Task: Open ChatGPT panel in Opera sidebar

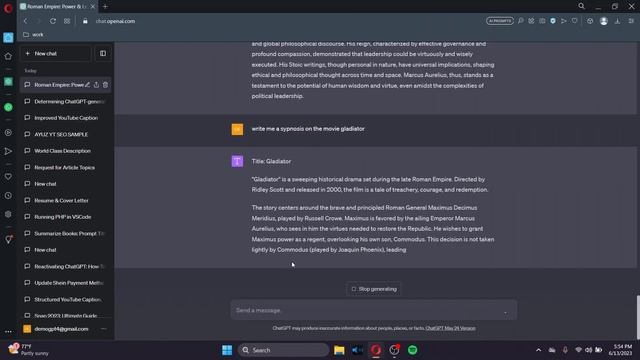Action: click(8, 82)
